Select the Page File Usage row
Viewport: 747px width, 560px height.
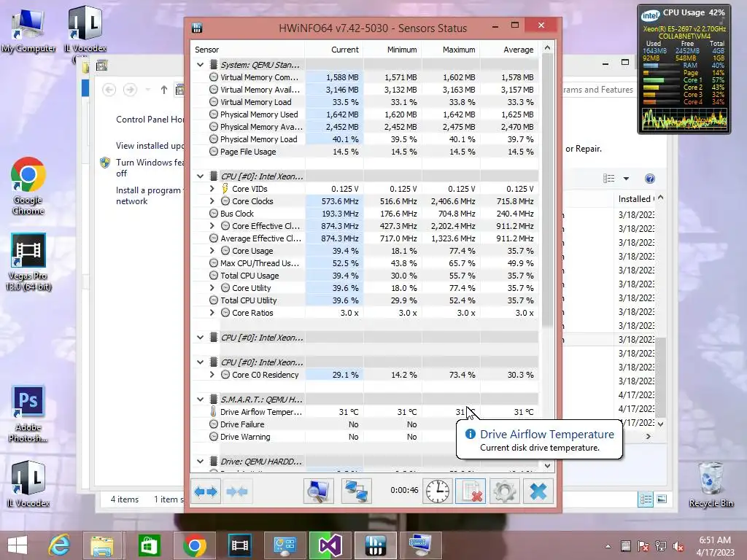(365, 152)
